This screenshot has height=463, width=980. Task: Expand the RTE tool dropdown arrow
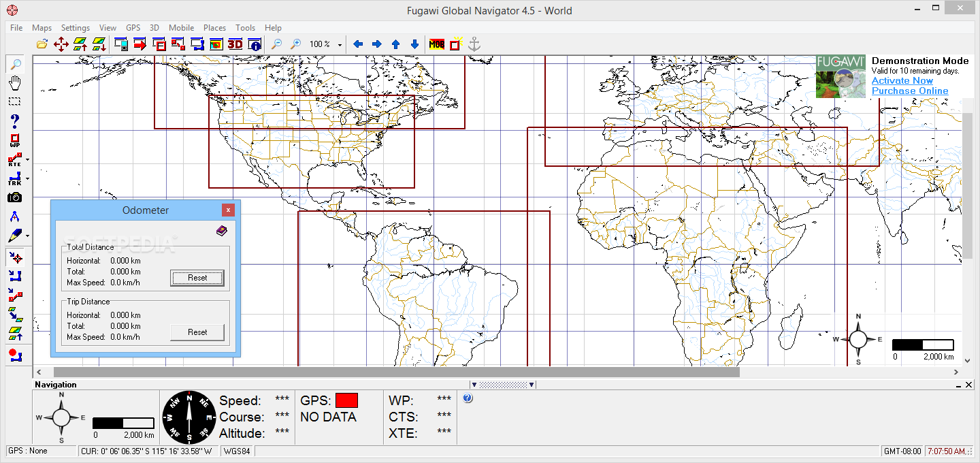click(27, 160)
